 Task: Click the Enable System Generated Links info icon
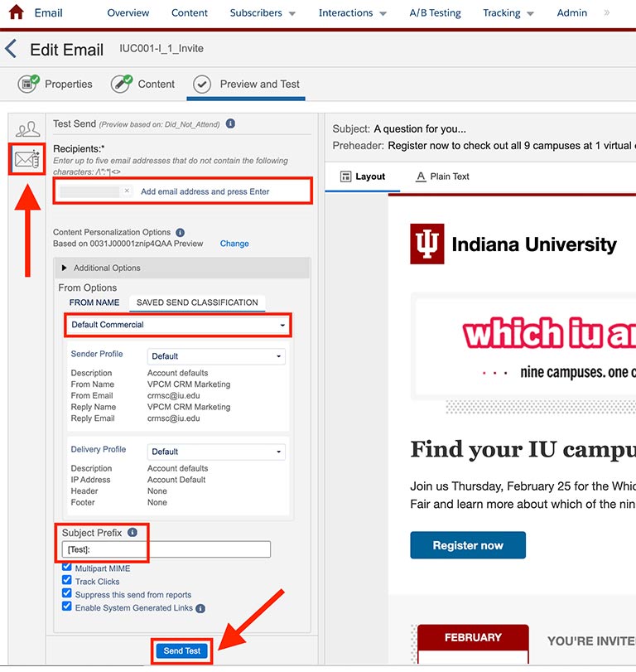[200, 608]
